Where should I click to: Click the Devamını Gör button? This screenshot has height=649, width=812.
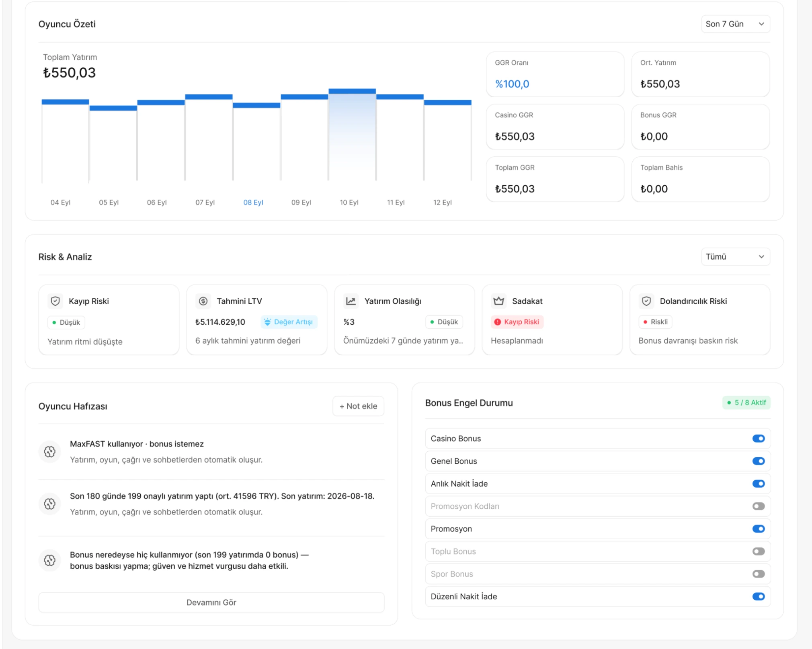pyautogui.click(x=211, y=602)
